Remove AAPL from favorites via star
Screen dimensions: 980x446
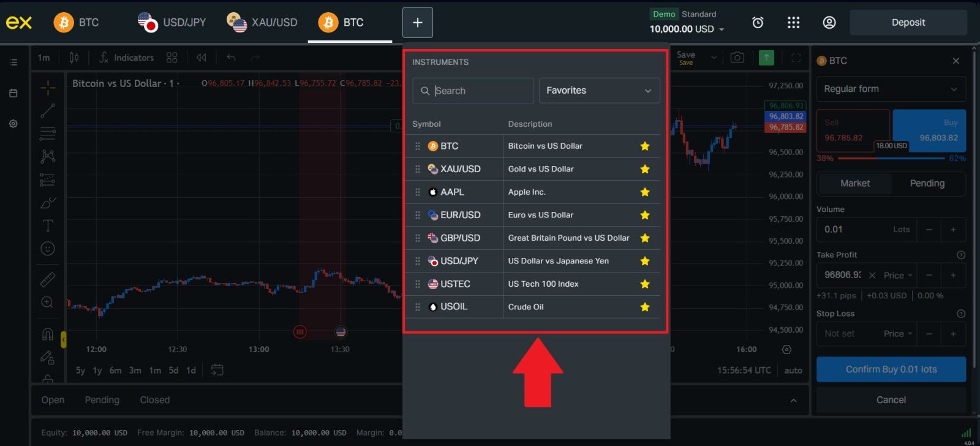644,192
